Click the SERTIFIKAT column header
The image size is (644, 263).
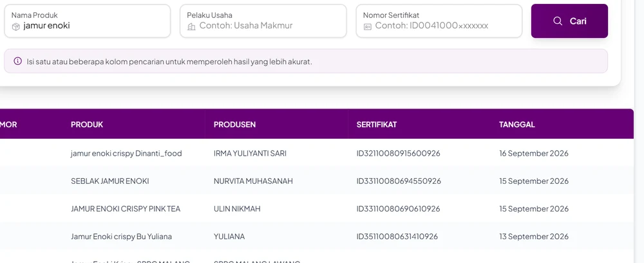(x=377, y=124)
